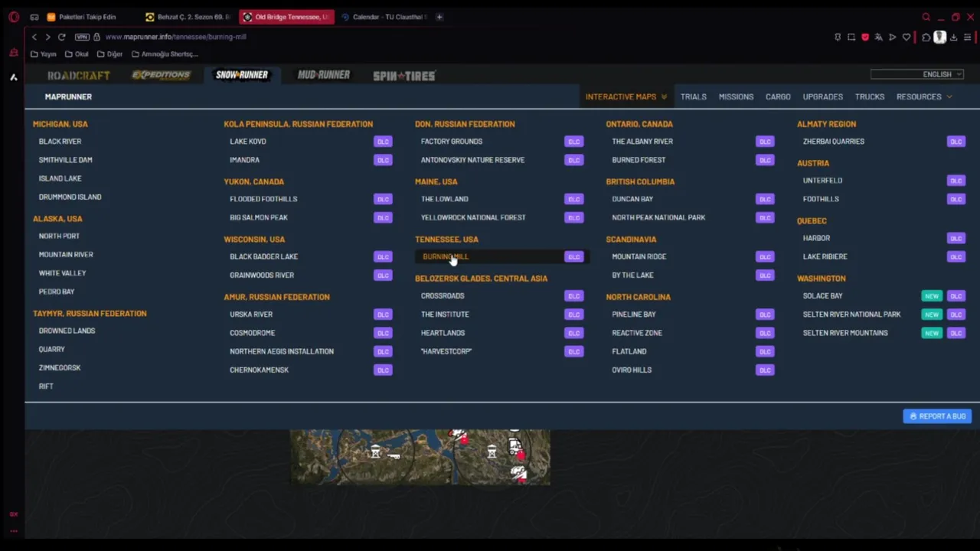
Task: Click the Report a Bug button
Action: pos(937,416)
